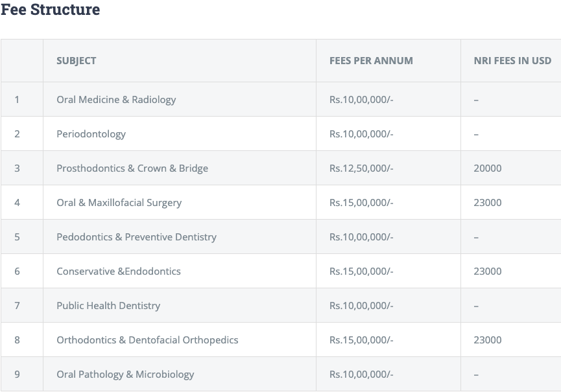The height and width of the screenshot is (392, 561).
Task: Click the Rs.15,00,000/- fee for Orthodontics
Action: tap(361, 340)
